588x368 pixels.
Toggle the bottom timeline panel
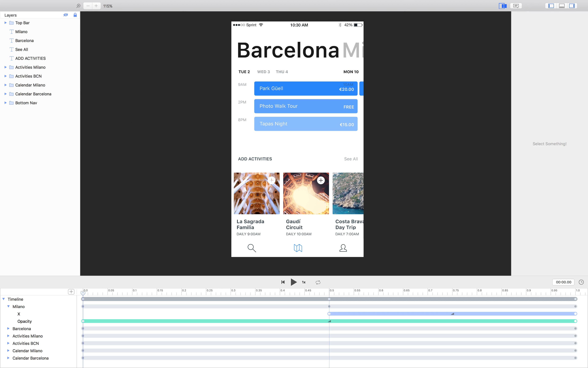(561, 6)
